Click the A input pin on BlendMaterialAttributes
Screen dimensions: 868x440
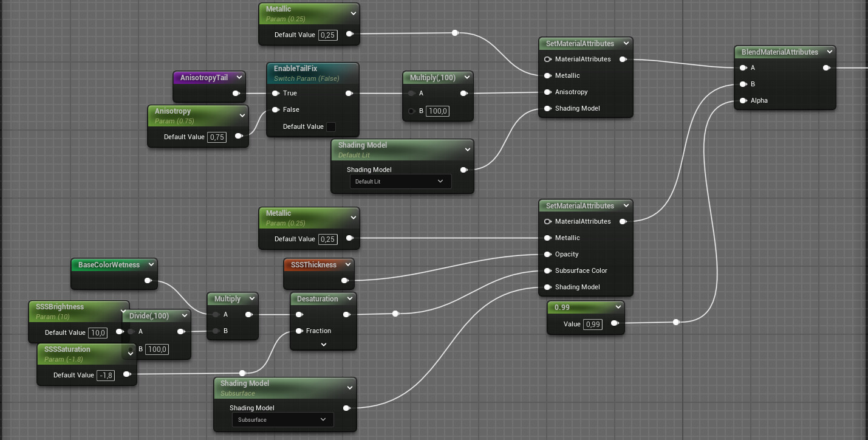pyautogui.click(x=743, y=67)
